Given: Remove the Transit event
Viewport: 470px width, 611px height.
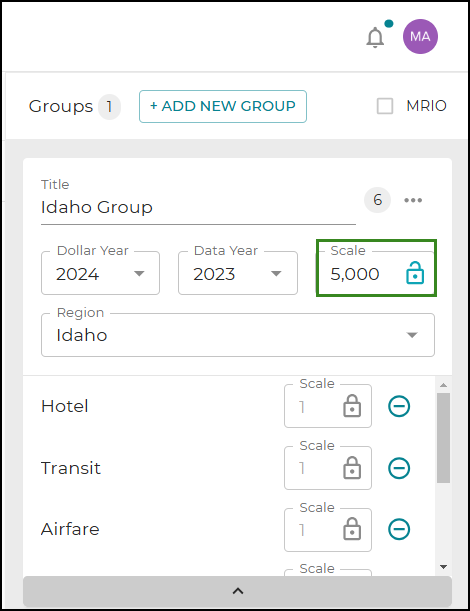Looking at the screenshot, I should [399, 468].
